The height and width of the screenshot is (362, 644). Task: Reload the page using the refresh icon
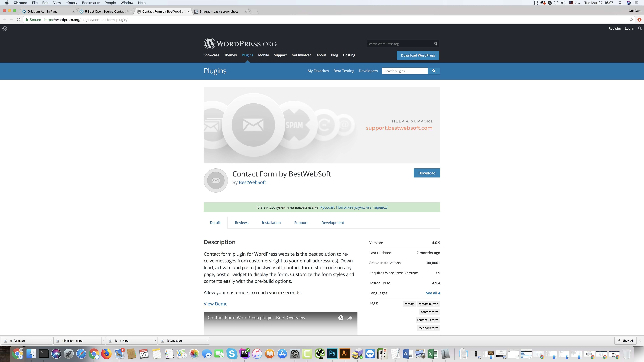(x=18, y=20)
